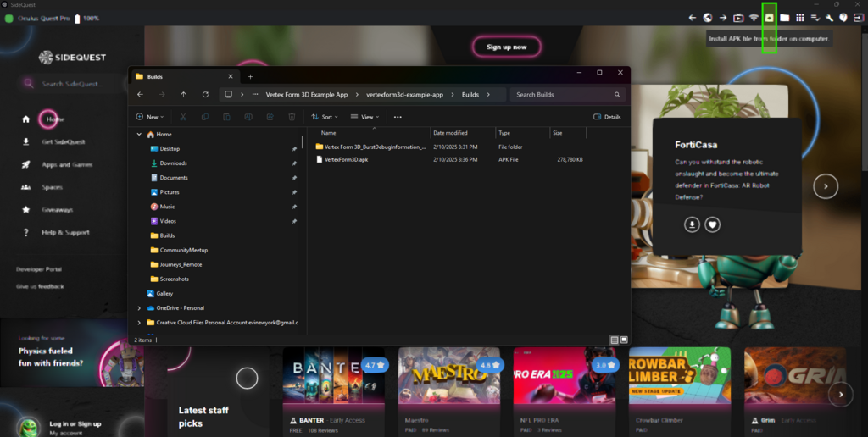This screenshot has height=437, width=868.
Task: Open the View dropdown in Explorer
Action: tap(366, 117)
